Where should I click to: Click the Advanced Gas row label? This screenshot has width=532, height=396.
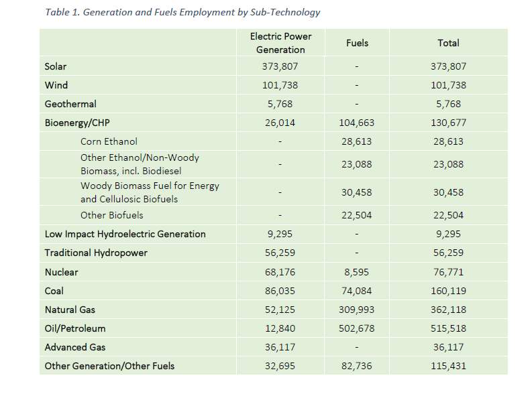(x=75, y=347)
